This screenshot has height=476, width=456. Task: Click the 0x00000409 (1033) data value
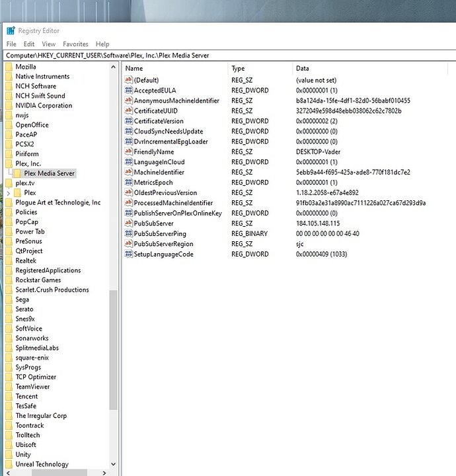(322, 254)
